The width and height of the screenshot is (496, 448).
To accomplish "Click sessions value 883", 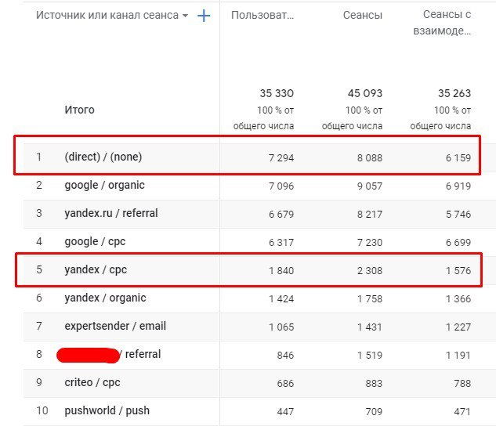I will click(374, 384).
